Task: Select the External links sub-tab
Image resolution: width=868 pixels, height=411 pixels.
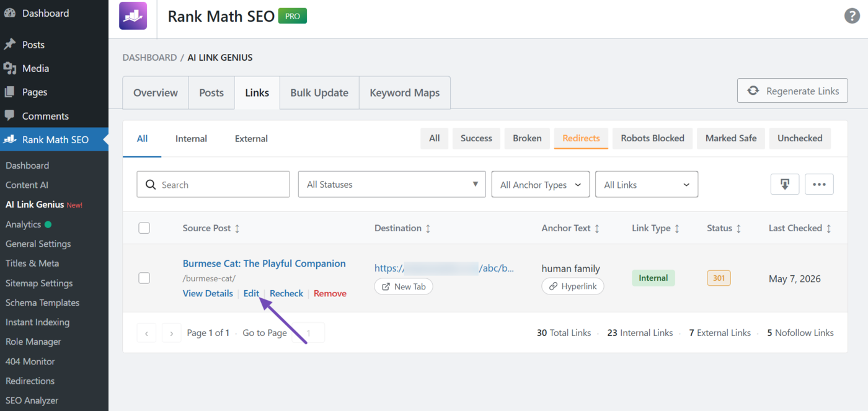Action: [251, 138]
